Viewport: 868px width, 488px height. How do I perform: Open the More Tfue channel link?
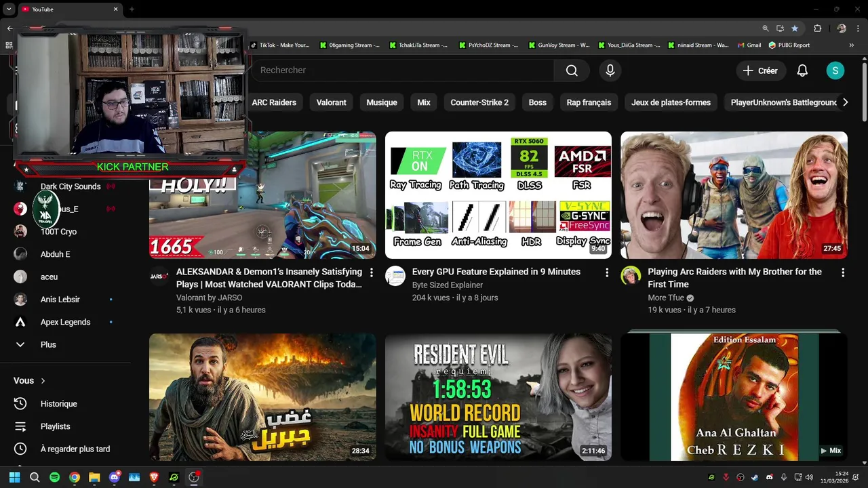tap(666, 298)
